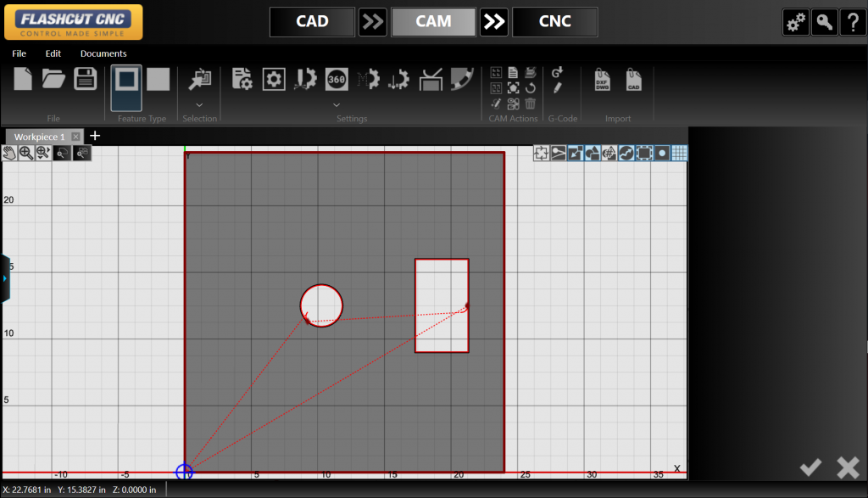Image resolution: width=868 pixels, height=498 pixels.
Task: Click the four-squares nesting CAM action icon
Action: (496, 73)
